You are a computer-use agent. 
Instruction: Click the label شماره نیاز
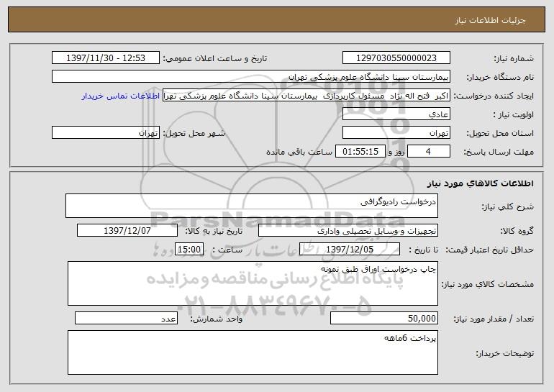[x=514, y=59]
